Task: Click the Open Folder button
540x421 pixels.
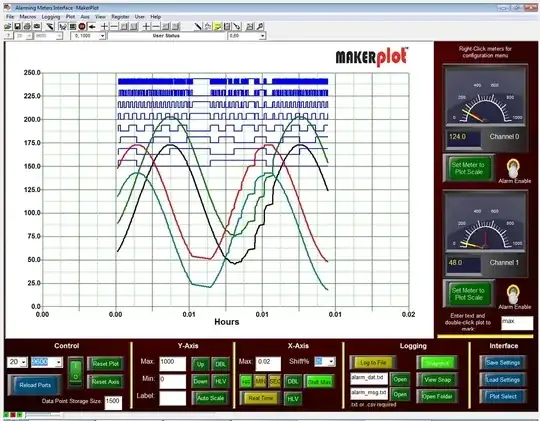Action: (437, 397)
